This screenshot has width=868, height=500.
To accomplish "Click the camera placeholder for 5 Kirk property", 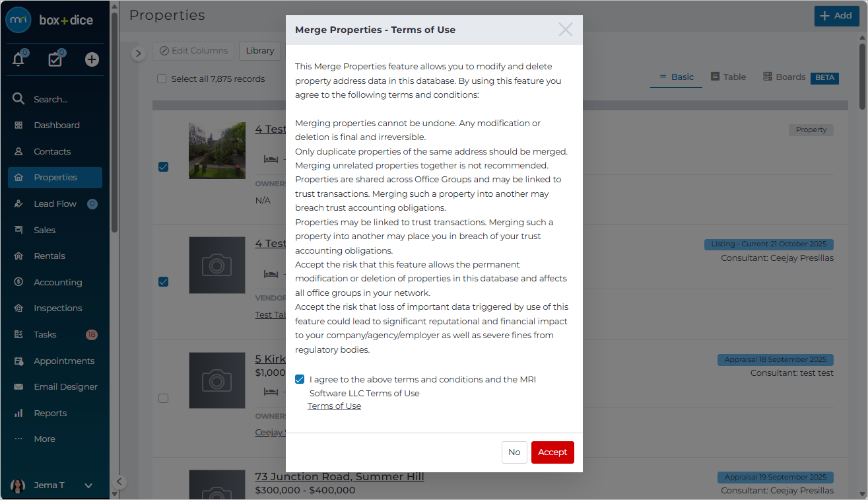I will pyautogui.click(x=217, y=380).
